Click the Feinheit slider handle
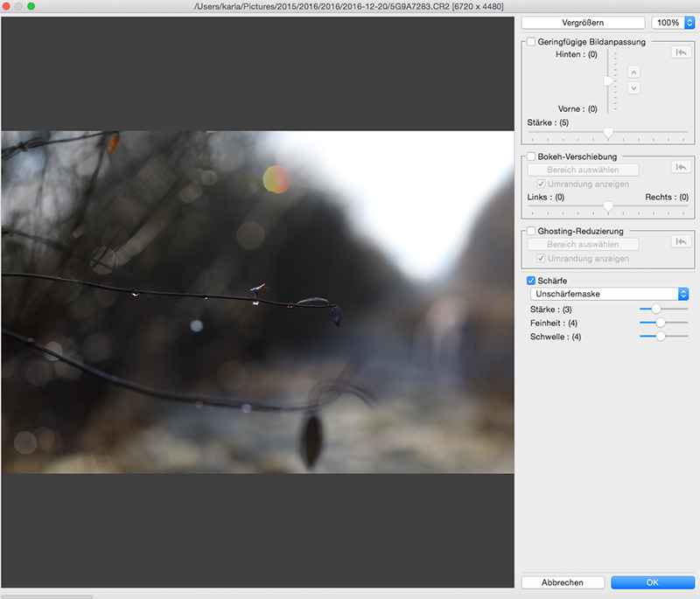This screenshot has width=700, height=599. click(660, 323)
